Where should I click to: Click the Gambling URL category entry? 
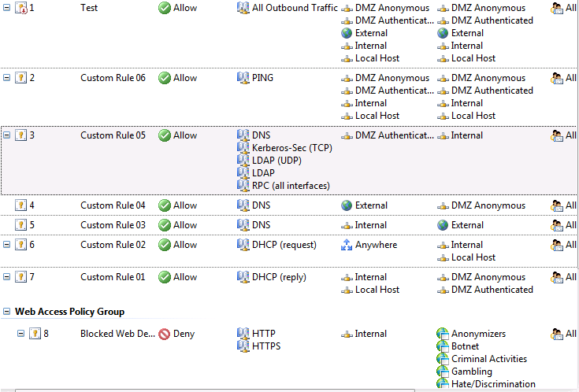click(x=471, y=372)
